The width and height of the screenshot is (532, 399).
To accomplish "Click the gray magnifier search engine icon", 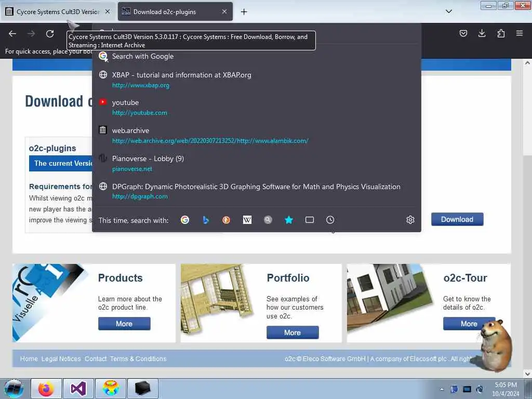I will 268,220.
